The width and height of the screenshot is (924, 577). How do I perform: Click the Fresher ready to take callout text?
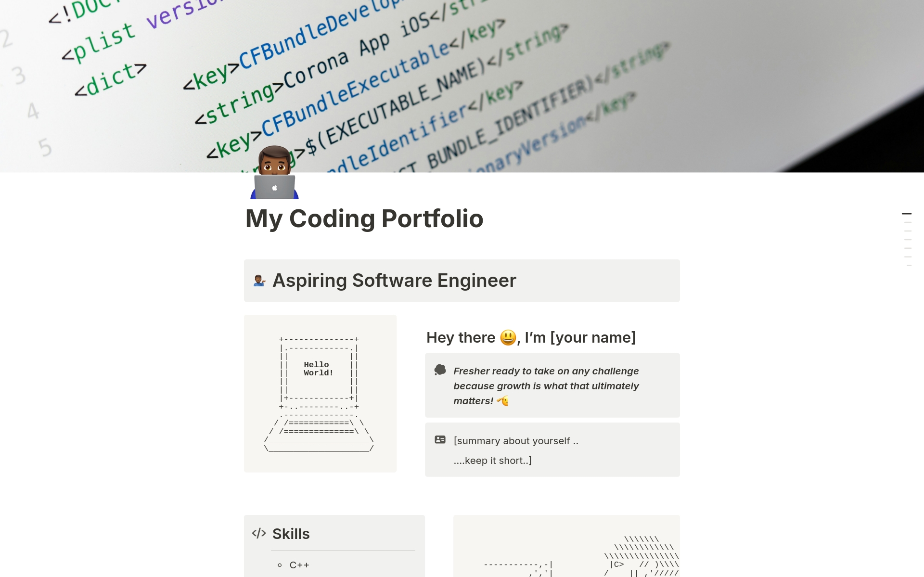546,385
